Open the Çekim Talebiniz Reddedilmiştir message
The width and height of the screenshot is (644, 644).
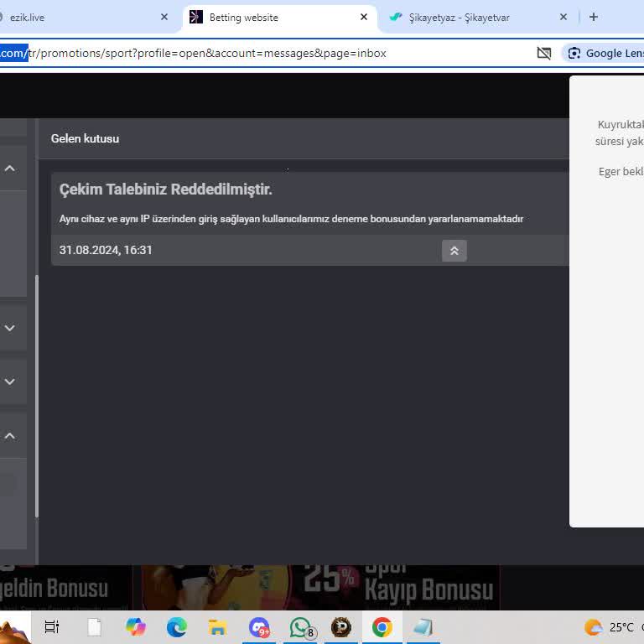point(166,190)
